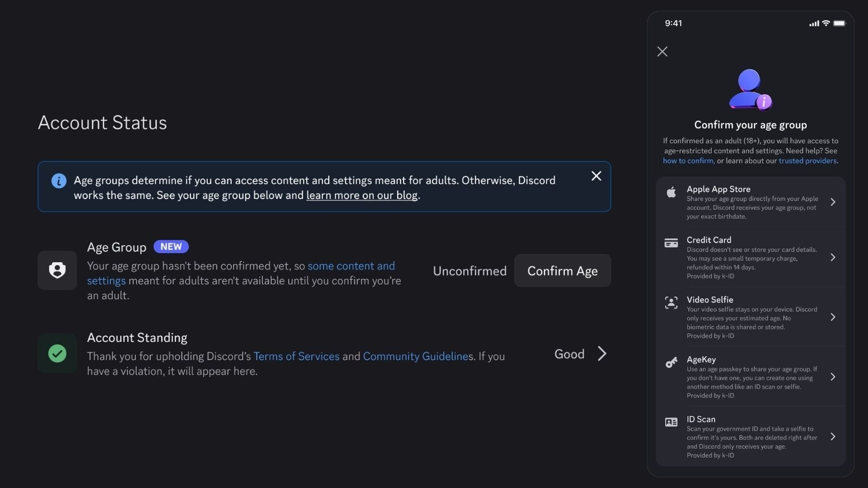Click the NEW badge beside Age Group
This screenshot has height=488, width=868.
(171, 247)
